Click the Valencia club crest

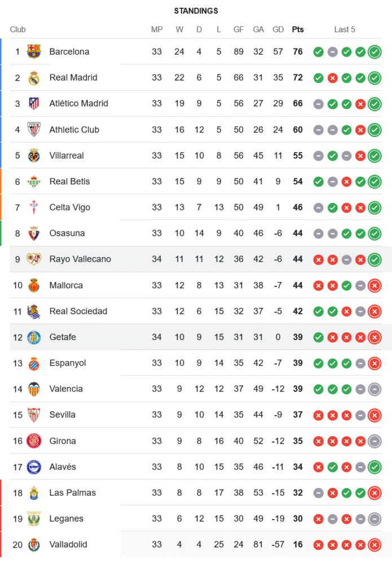tap(34, 389)
